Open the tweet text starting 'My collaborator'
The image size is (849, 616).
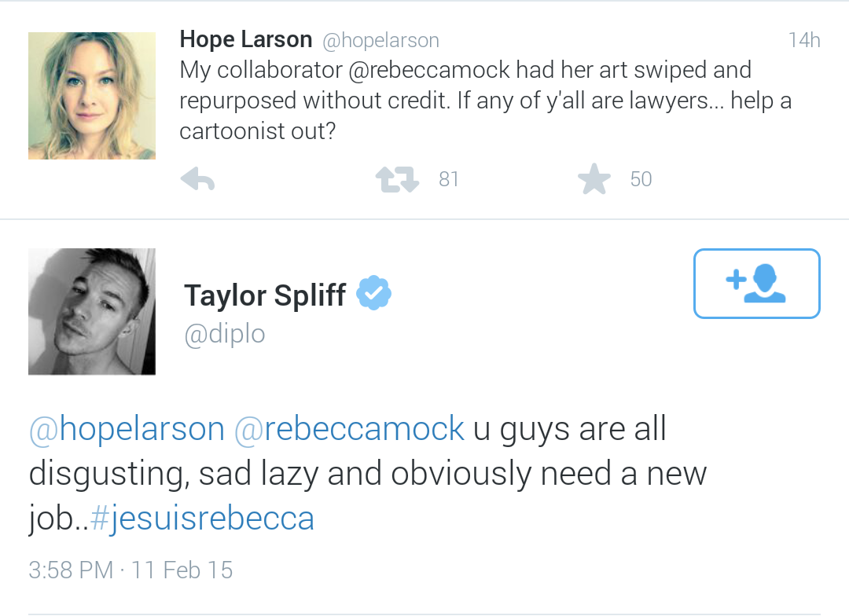(486, 100)
